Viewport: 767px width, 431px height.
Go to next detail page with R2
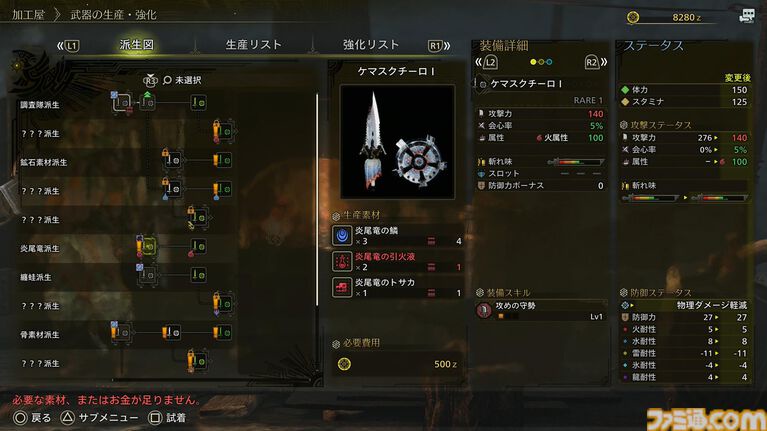coord(596,62)
